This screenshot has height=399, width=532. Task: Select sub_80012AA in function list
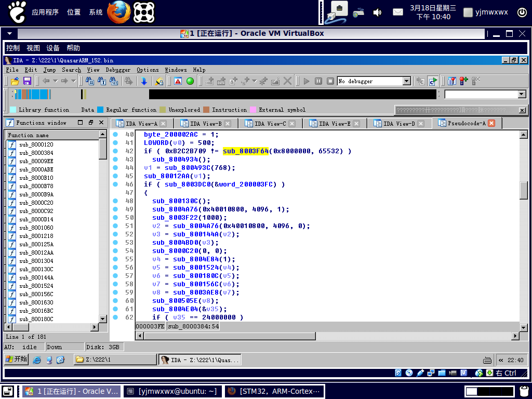36,253
